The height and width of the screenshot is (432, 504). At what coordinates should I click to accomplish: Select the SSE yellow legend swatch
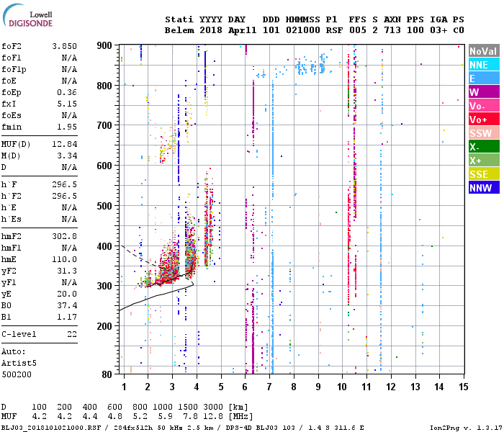[484, 174]
